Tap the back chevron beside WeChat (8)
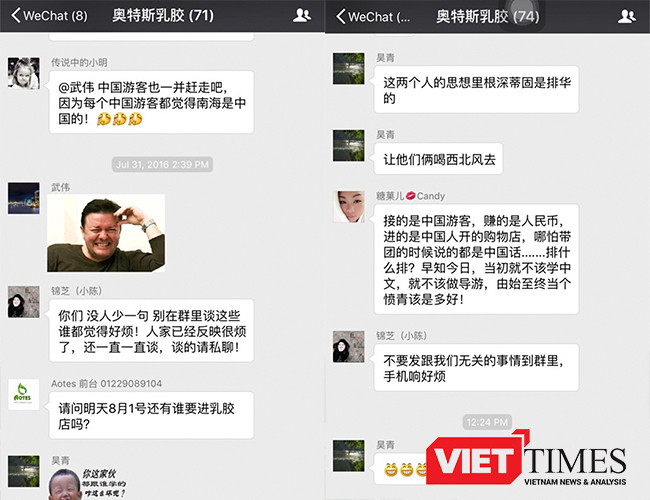The image size is (650, 500). (15, 16)
